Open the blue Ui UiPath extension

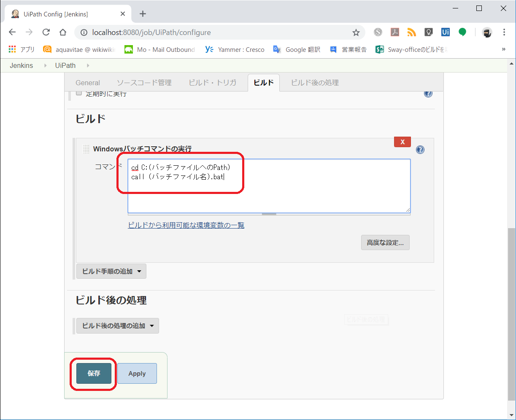(x=445, y=32)
